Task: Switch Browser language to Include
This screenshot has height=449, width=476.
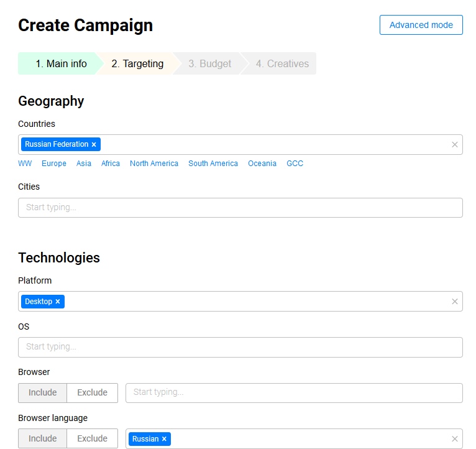Action: click(42, 438)
